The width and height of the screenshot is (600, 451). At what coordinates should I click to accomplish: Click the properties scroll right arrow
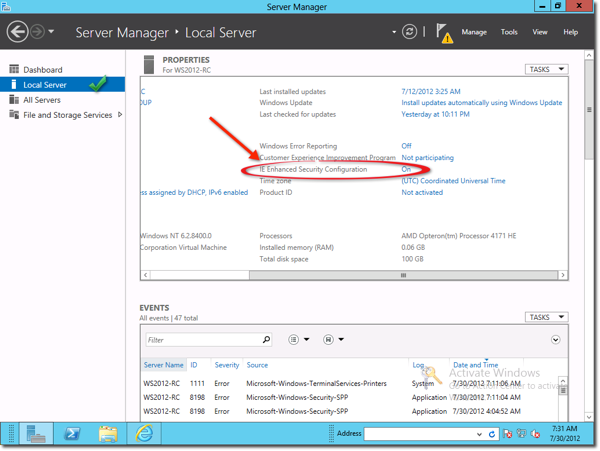562,275
